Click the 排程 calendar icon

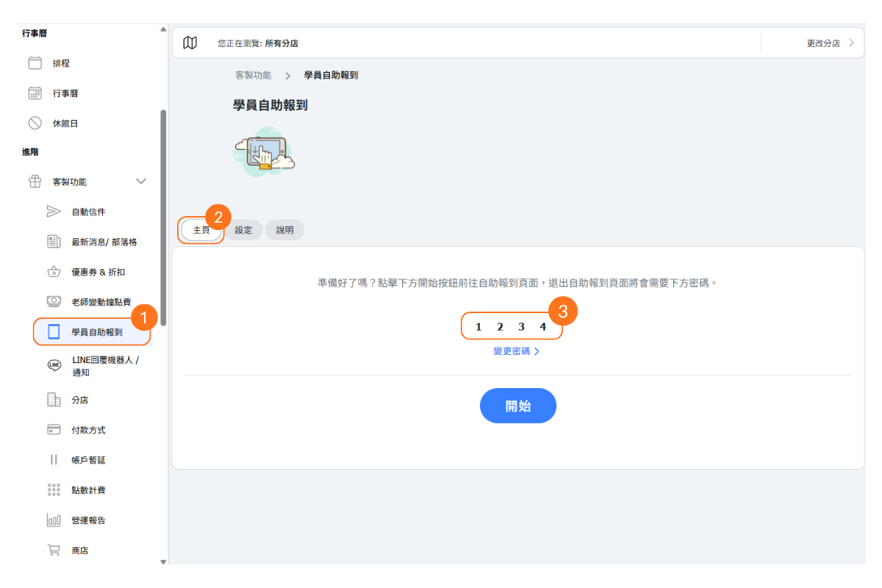(35, 63)
